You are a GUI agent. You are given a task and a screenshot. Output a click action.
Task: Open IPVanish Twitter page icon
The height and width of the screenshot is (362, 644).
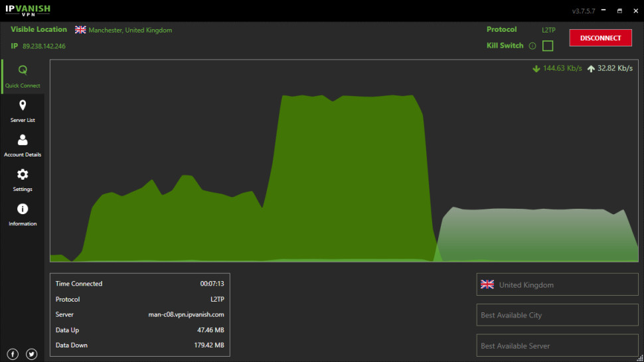click(x=32, y=354)
